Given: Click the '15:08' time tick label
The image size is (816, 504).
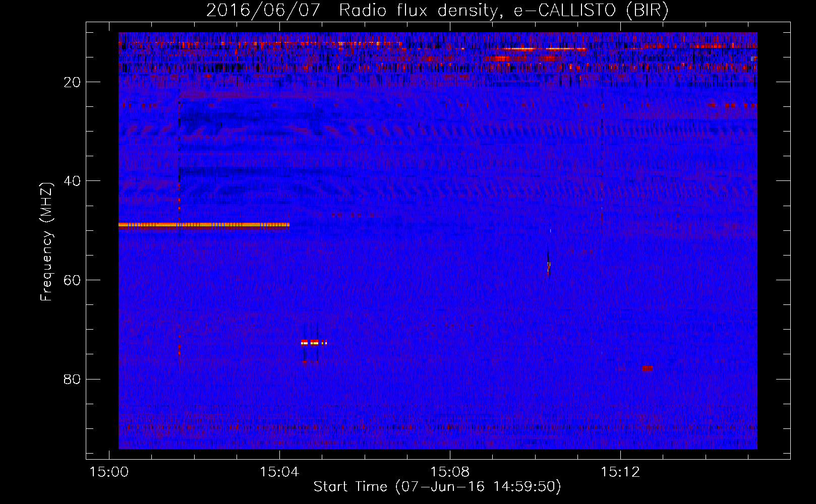Looking at the screenshot, I should [450, 472].
